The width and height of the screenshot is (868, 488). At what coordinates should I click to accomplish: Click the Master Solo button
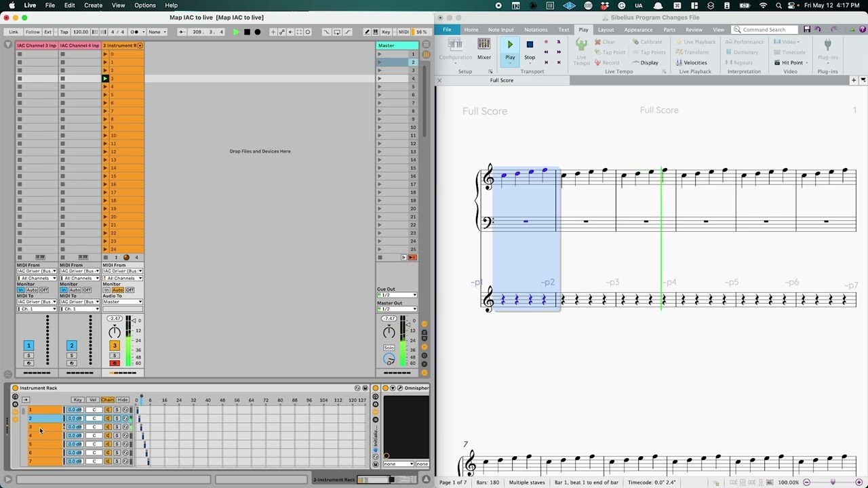(x=389, y=348)
